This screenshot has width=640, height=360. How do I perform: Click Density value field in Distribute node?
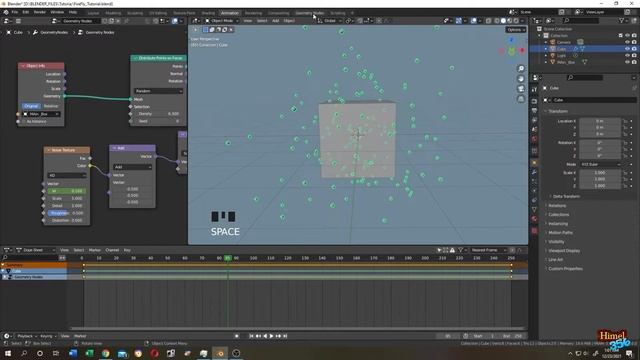click(x=158, y=114)
